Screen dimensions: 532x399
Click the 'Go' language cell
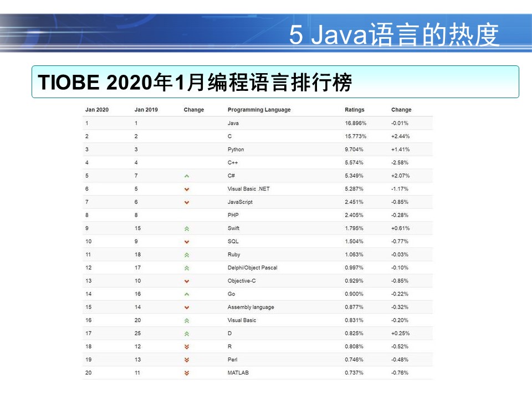point(232,294)
